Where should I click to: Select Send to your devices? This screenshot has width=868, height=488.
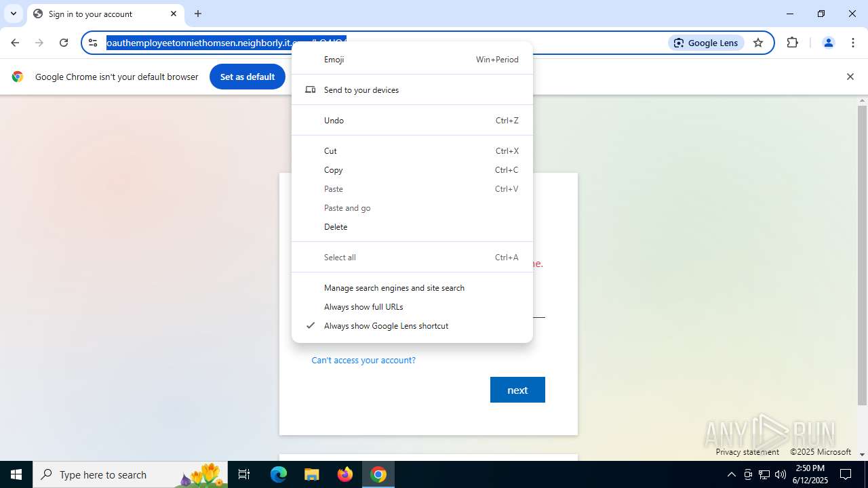point(412,90)
